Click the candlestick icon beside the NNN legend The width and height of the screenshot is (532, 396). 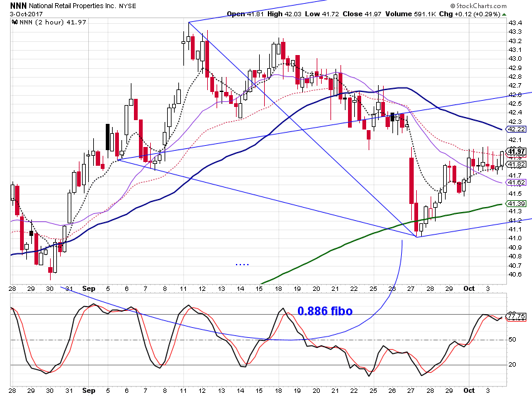[14, 23]
